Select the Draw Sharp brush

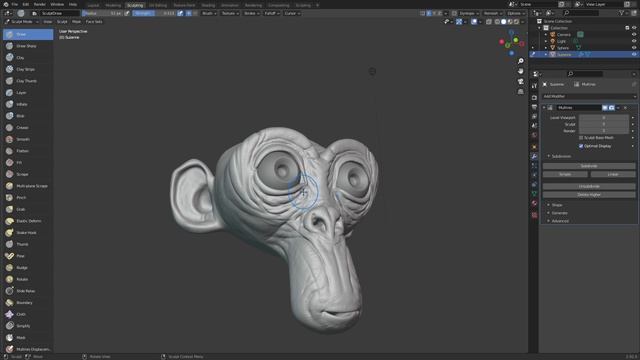click(x=28, y=46)
